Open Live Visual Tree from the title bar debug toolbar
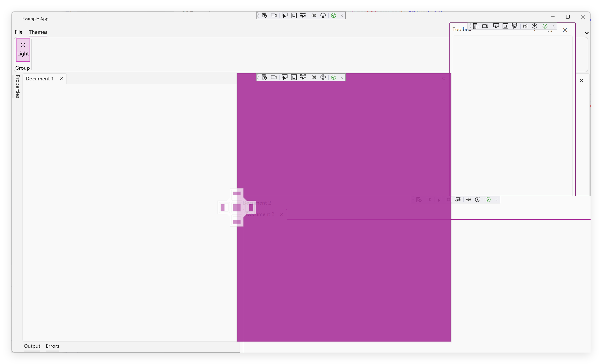 pyautogui.click(x=264, y=15)
